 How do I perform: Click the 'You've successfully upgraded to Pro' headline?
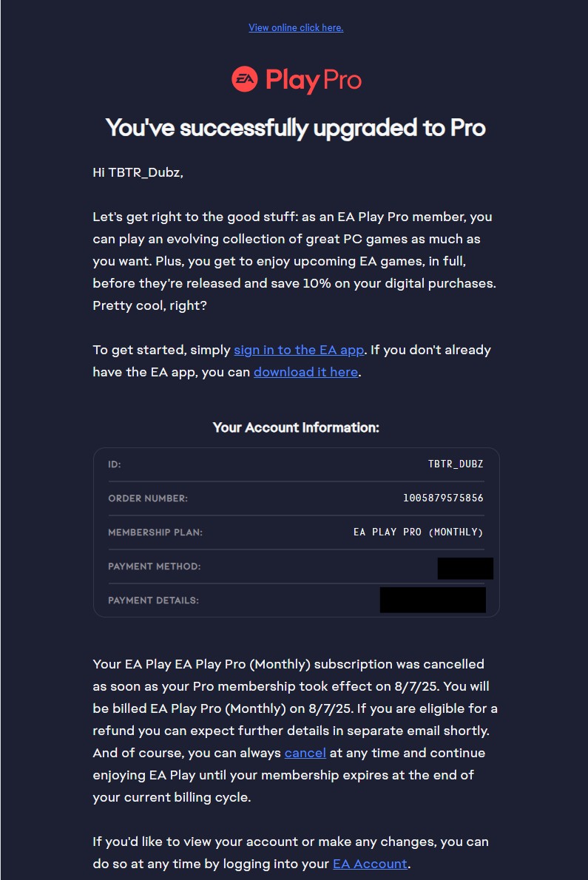click(296, 128)
